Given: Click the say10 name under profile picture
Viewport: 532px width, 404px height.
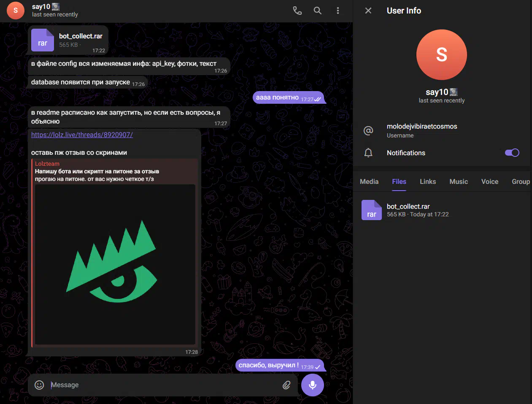Looking at the screenshot, I should coord(437,92).
